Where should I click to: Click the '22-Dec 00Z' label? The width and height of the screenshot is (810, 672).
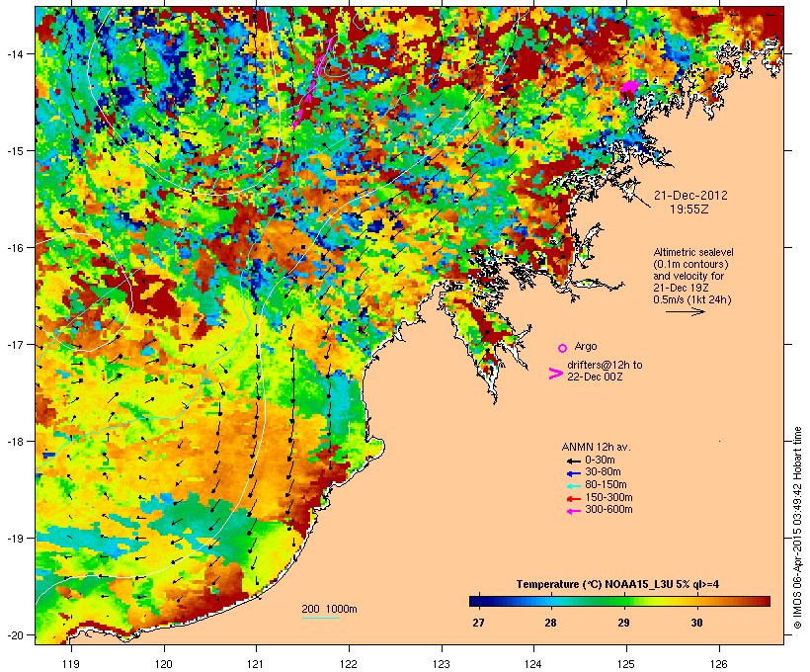595,377
